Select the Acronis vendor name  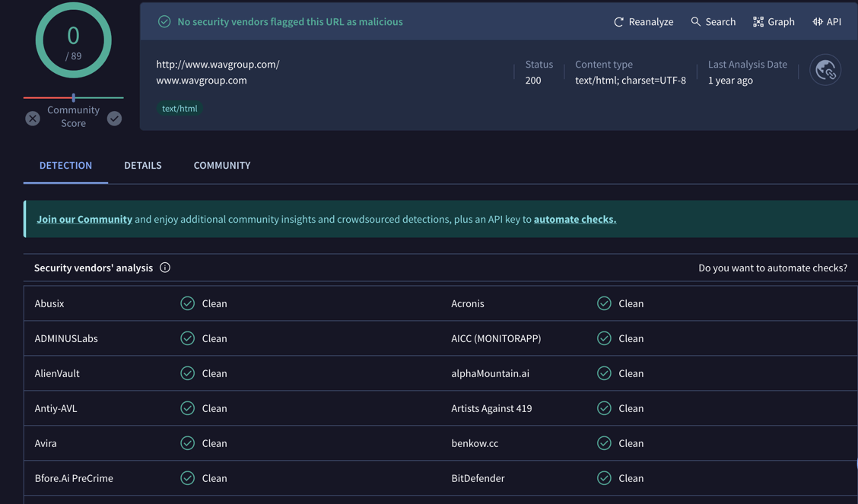[x=467, y=303]
